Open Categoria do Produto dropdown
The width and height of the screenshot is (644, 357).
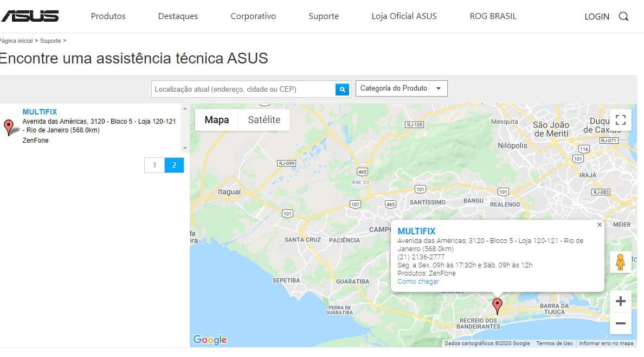click(401, 88)
